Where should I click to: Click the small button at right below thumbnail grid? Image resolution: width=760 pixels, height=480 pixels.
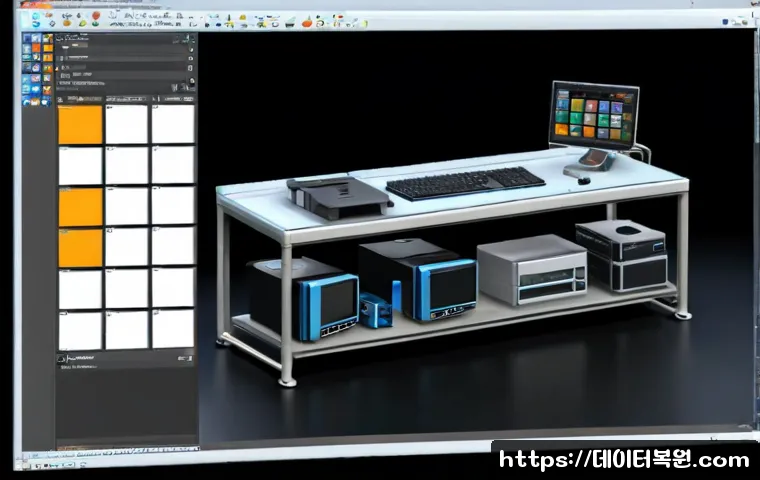point(185,358)
